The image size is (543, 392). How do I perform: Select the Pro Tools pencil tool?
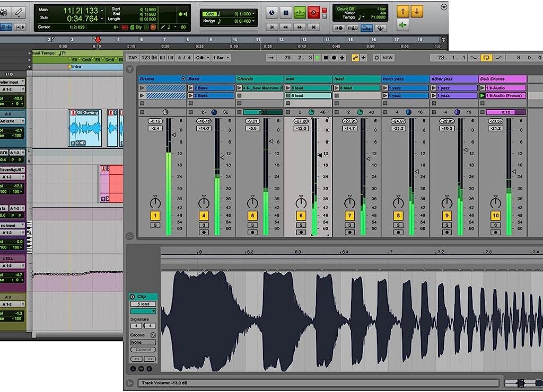pyautogui.click(x=19, y=13)
